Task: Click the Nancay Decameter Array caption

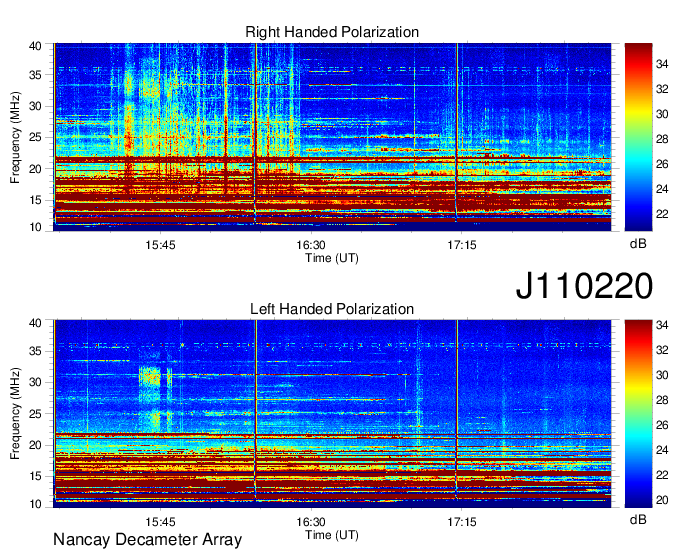Action: (147, 540)
